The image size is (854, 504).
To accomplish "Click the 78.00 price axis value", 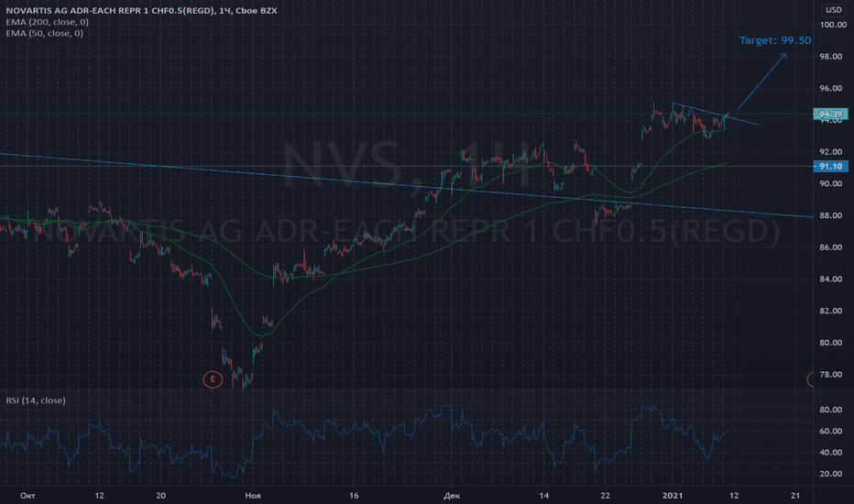I will [830, 375].
